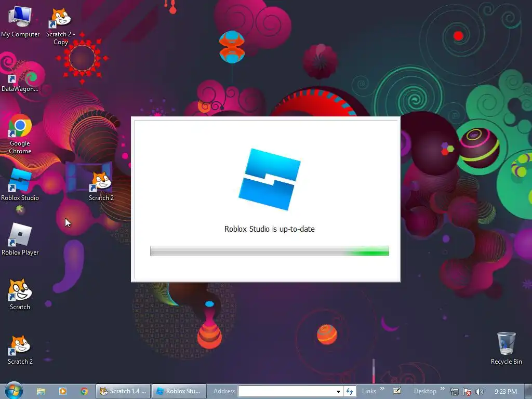532x399 pixels.
Task: Click the Desktop toolbar label
Action: tap(425, 391)
